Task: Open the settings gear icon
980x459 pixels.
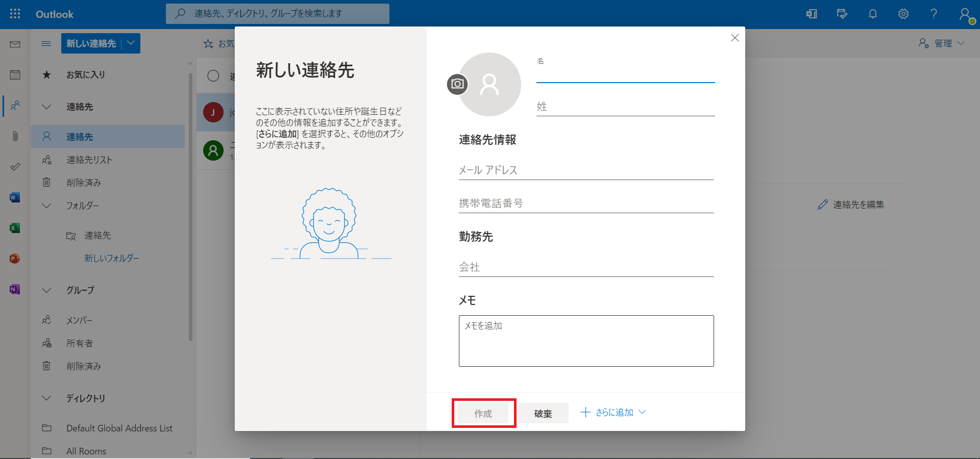Action: tap(903, 14)
